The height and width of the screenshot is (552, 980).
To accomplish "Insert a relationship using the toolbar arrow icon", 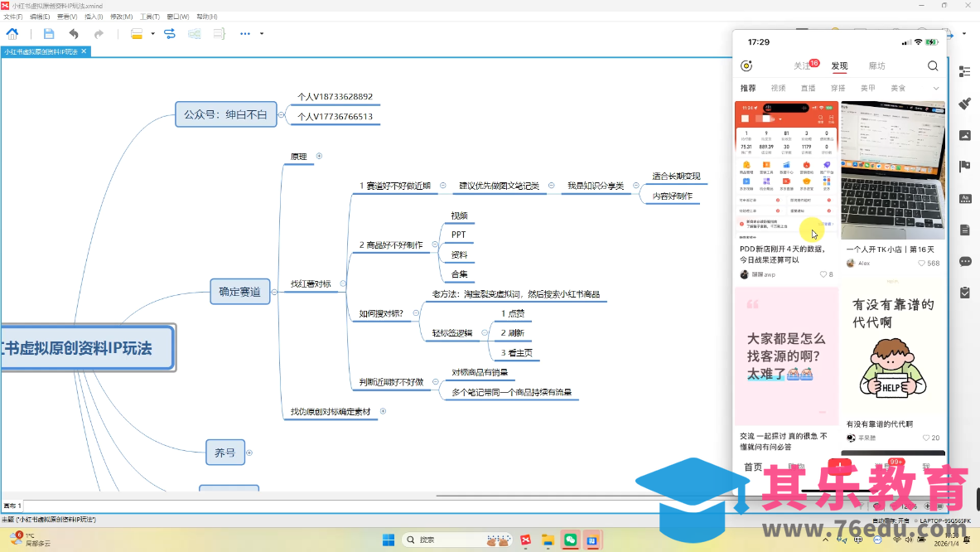I will point(170,34).
